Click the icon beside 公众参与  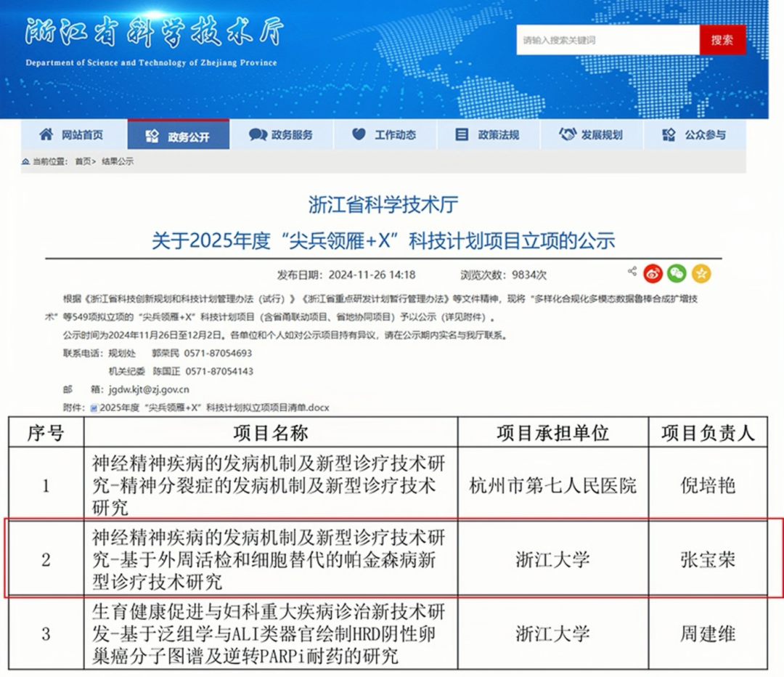pyautogui.click(x=669, y=134)
